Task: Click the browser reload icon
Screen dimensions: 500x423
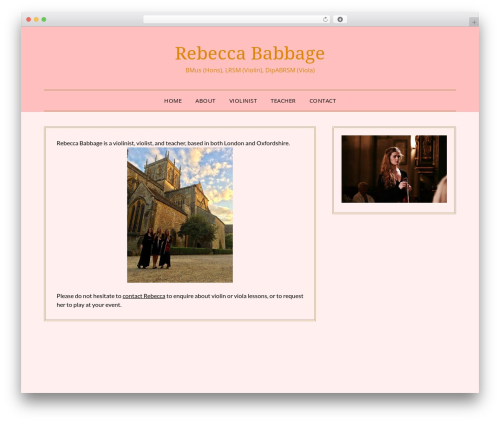Action: coord(325,19)
